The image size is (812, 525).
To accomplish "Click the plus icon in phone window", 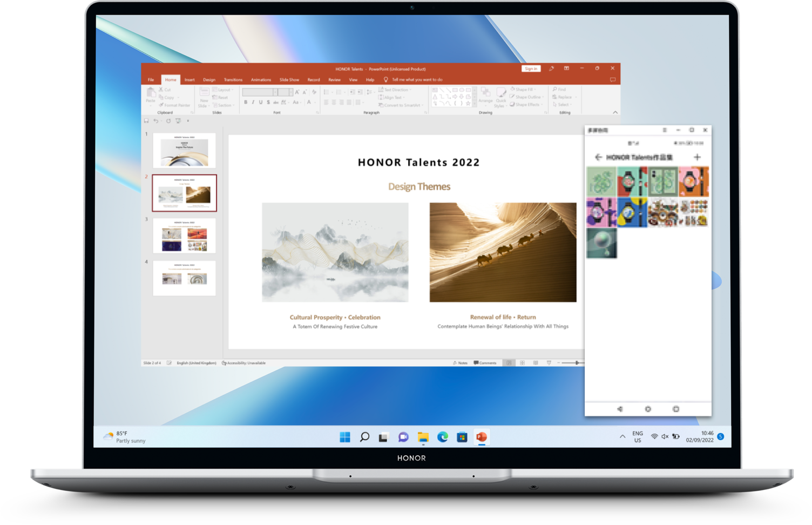I will pyautogui.click(x=697, y=157).
